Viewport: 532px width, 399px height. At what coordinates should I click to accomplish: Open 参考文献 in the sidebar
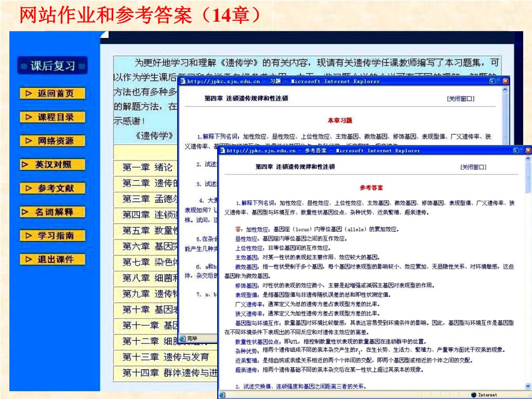coord(52,188)
